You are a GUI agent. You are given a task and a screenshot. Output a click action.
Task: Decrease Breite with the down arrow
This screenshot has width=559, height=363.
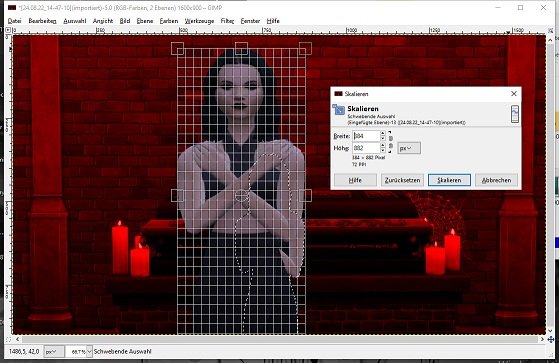tap(383, 138)
